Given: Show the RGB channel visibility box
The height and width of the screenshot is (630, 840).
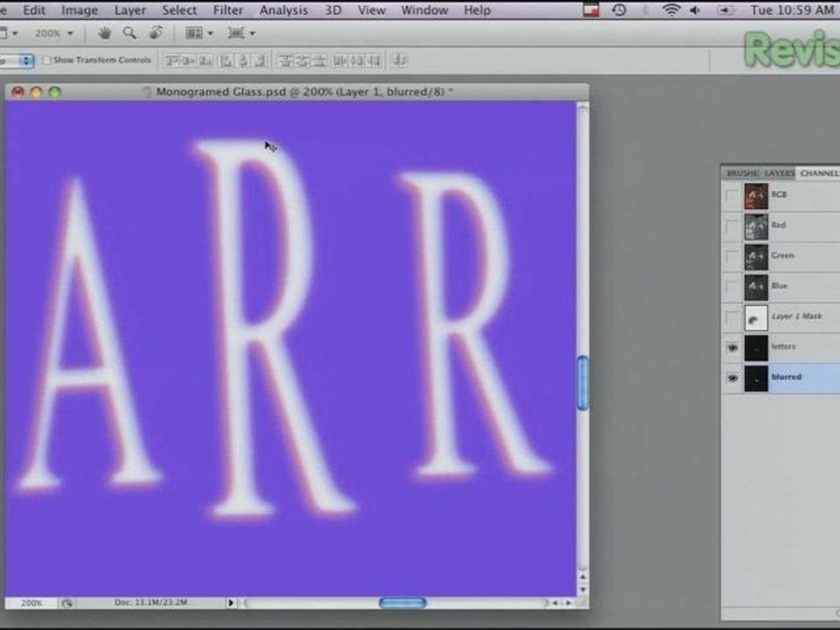Looking at the screenshot, I should point(731,195).
